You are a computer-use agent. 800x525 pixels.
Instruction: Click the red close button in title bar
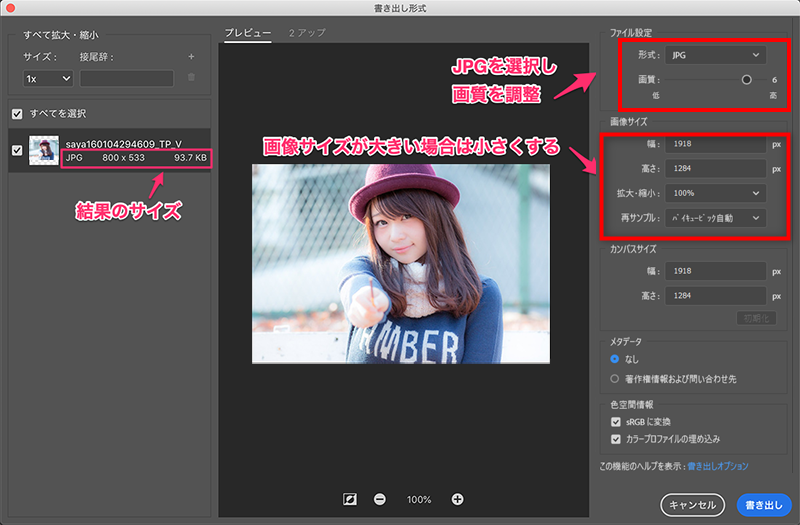11,8
